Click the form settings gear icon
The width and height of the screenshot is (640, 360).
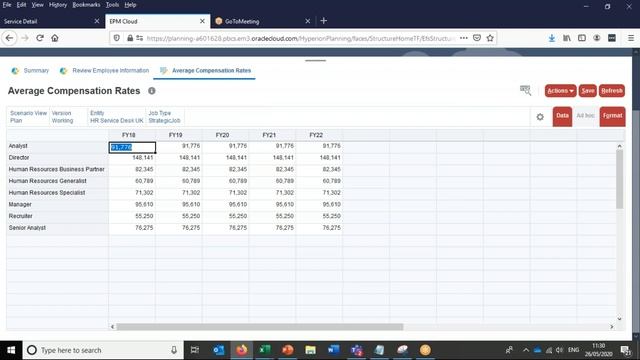[x=540, y=117]
